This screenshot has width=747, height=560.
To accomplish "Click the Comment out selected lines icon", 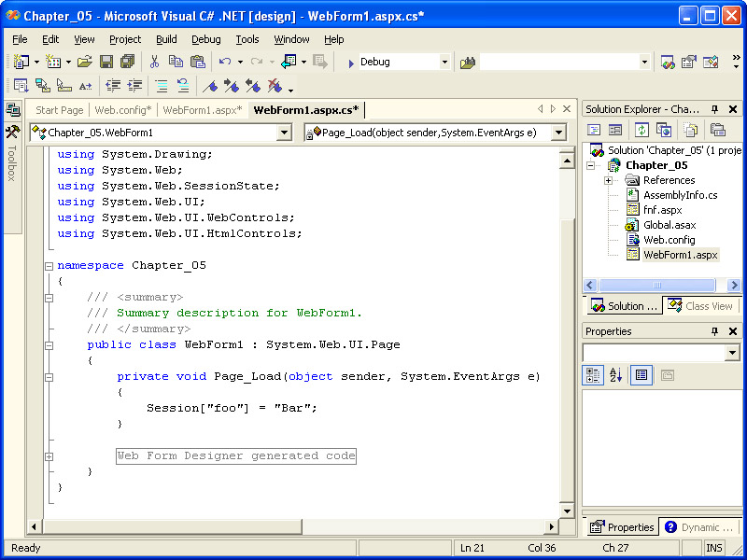I will (x=162, y=86).
